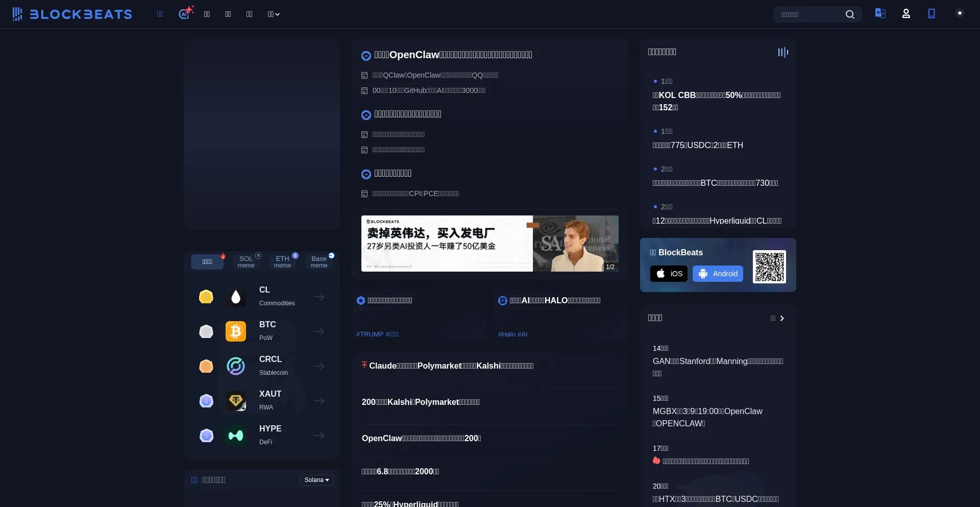Click the search magnifier icon
The image size is (980, 507).
(850, 14)
